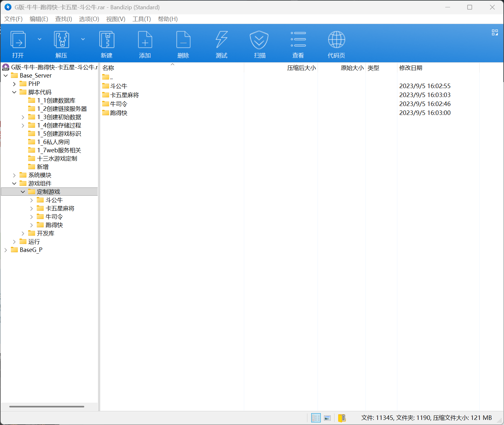
Task: Click the Add (添加) files icon
Action: pyautogui.click(x=145, y=40)
